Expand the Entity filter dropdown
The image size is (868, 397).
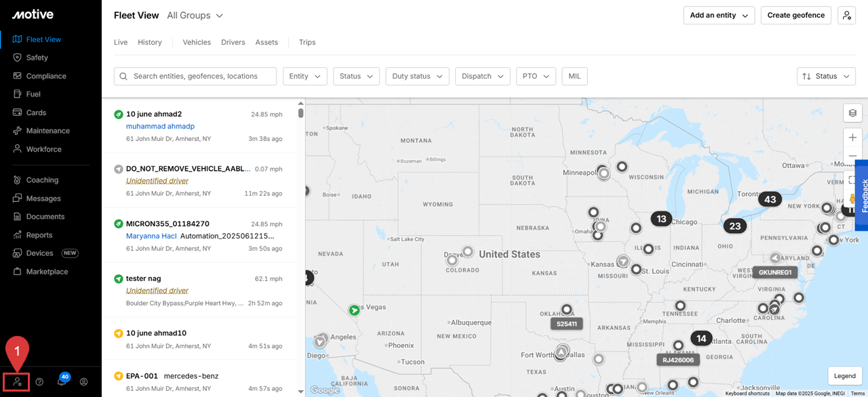[304, 77]
